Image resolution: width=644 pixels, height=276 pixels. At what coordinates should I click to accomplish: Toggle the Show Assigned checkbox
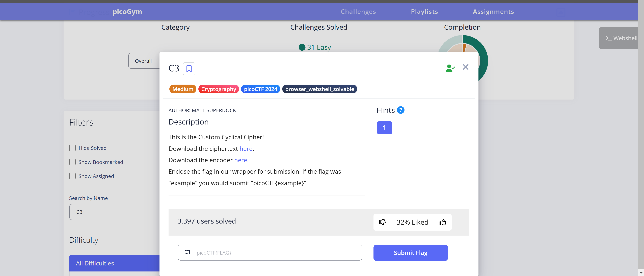pyautogui.click(x=72, y=176)
